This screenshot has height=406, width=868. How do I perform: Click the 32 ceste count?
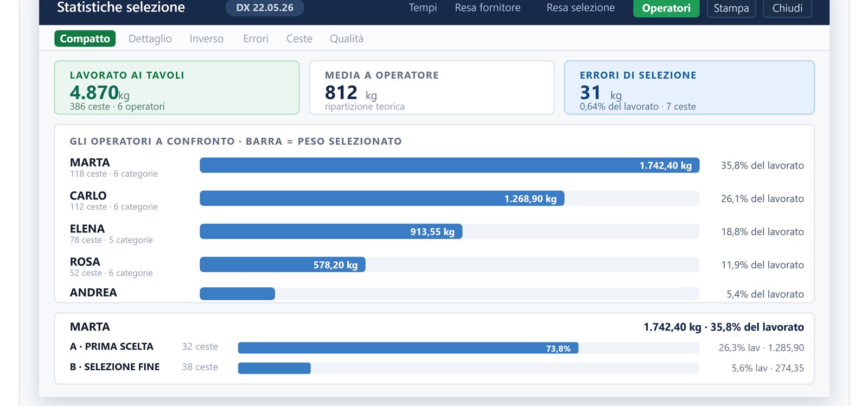click(200, 346)
